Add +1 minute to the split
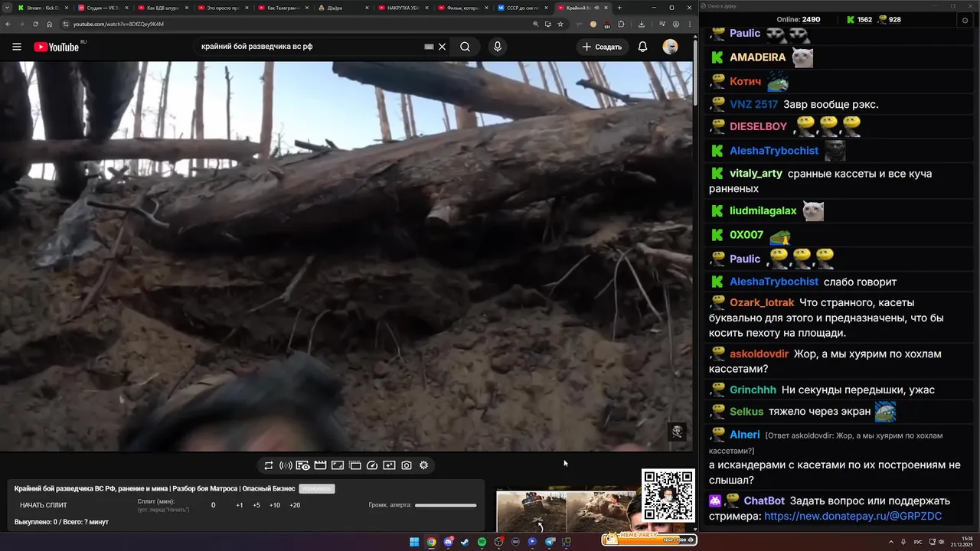 click(x=240, y=505)
